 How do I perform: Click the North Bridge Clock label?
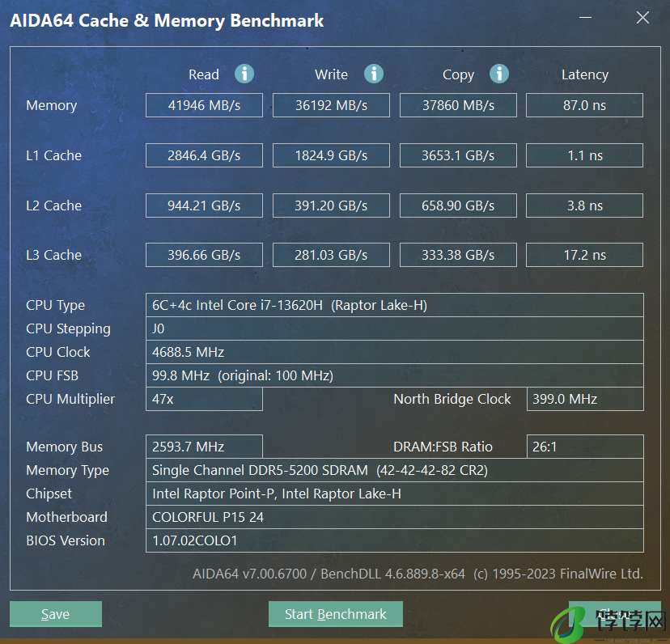[x=452, y=399]
